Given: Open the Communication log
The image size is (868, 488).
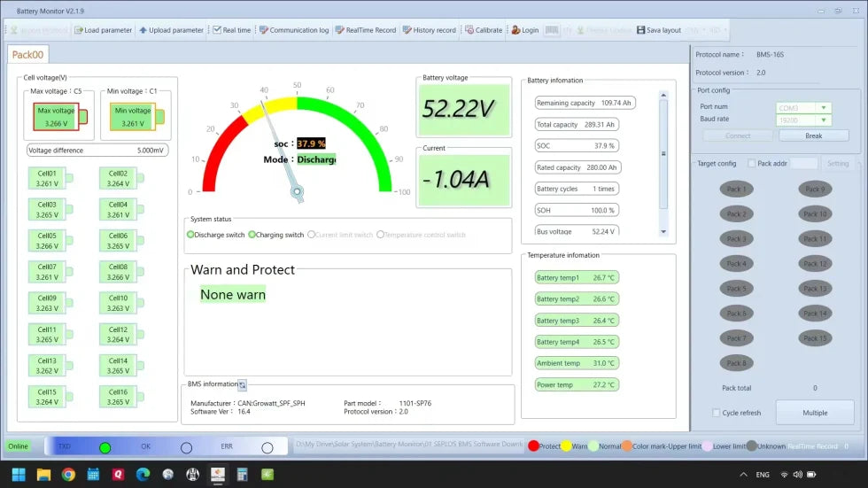Looking at the screenshot, I should tap(263, 30).
